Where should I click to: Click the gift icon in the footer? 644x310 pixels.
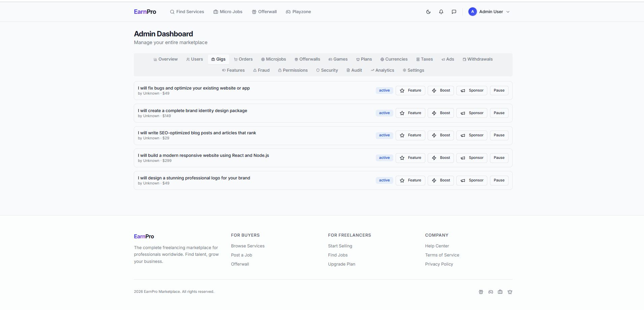pos(481,292)
